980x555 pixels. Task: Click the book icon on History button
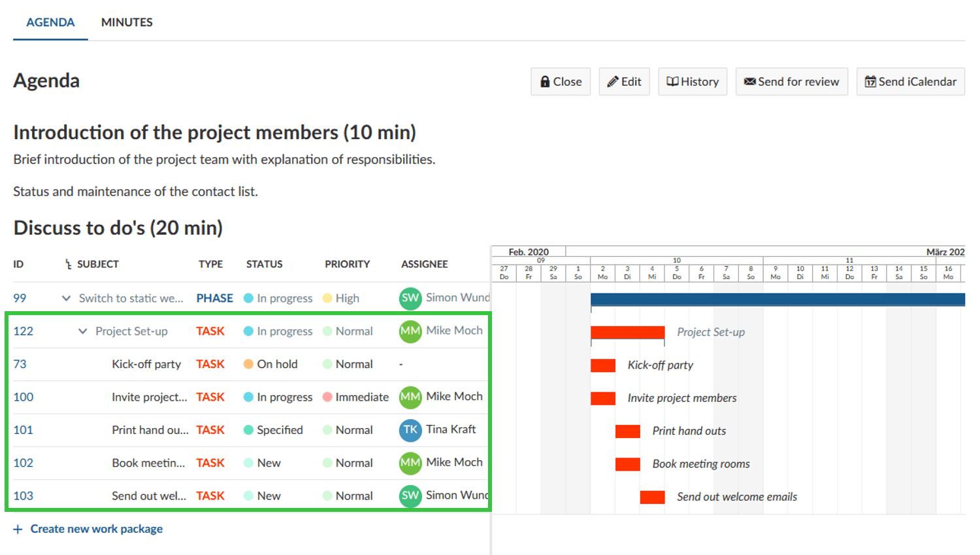pos(672,82)
